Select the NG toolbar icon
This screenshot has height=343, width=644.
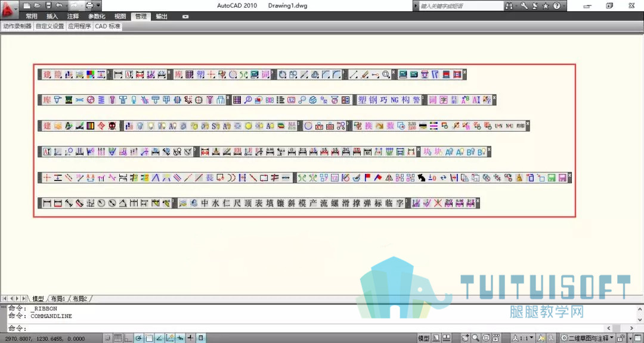(395, 99)
